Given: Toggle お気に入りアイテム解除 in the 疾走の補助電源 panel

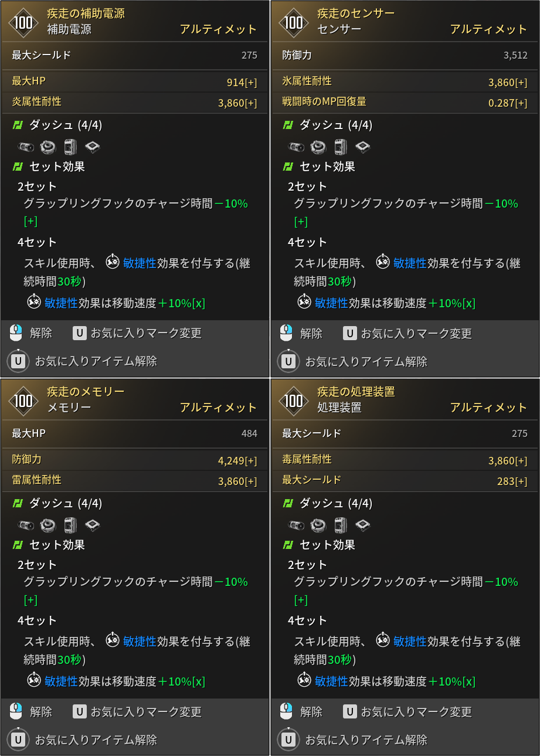Looking at the screenshot, I should click(82, 361).
